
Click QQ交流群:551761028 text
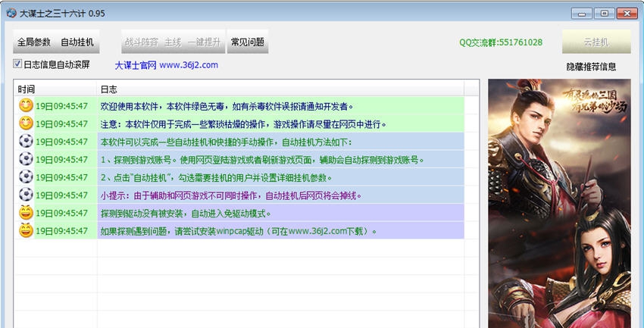[x=501, y=42]
